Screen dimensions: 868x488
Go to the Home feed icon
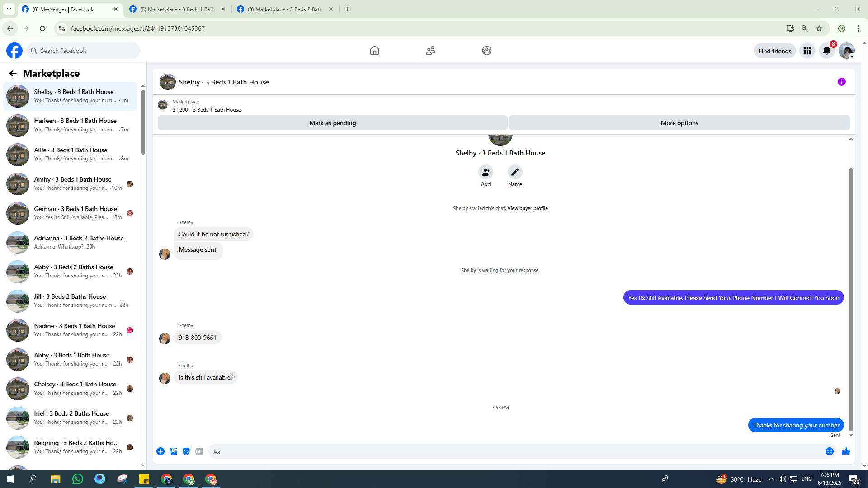374,51
